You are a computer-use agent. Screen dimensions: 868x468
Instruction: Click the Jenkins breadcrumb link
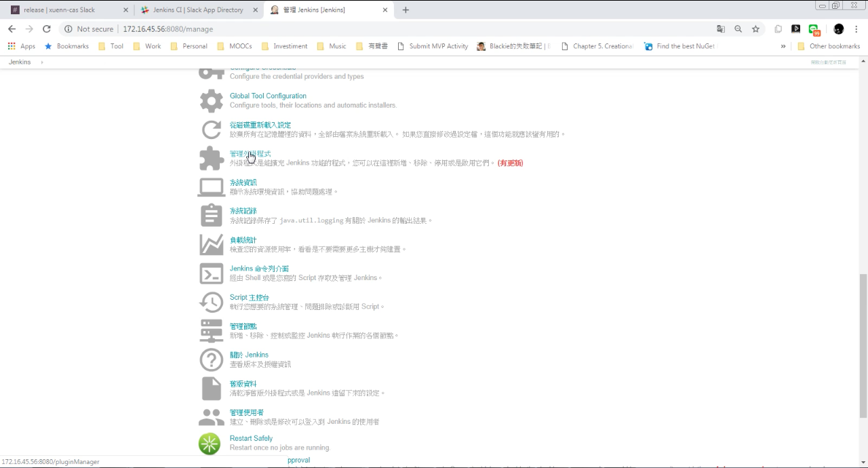click(20, 62)
